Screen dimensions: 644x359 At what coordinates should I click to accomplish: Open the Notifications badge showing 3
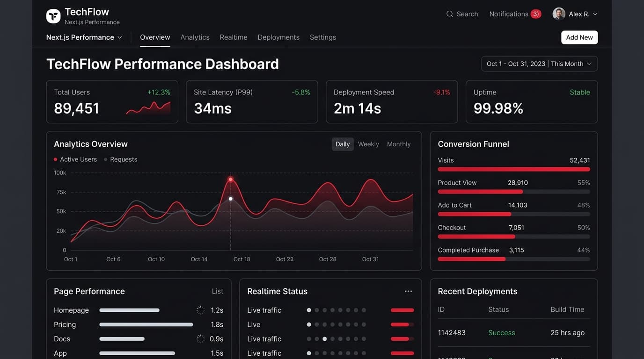(x=536, y=14)
